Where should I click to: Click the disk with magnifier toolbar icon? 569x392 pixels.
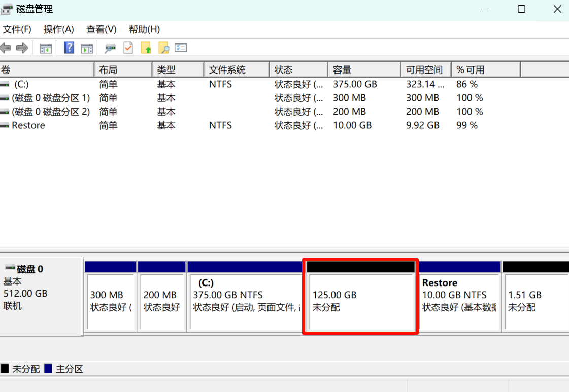(110, 48)
